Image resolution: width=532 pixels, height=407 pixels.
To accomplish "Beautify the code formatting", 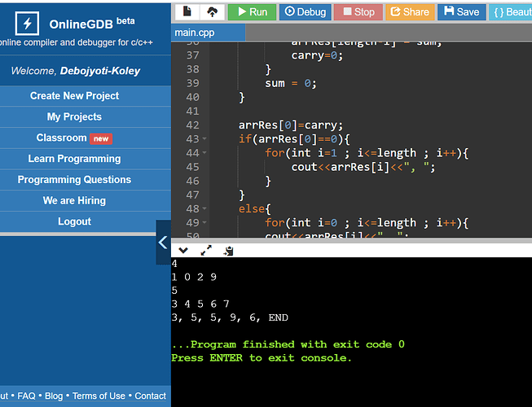I will pos(510,12).
